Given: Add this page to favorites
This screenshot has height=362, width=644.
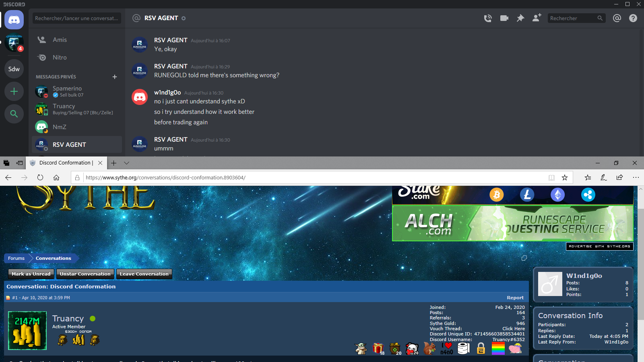Looking at the screenshot, I should 565,177.
